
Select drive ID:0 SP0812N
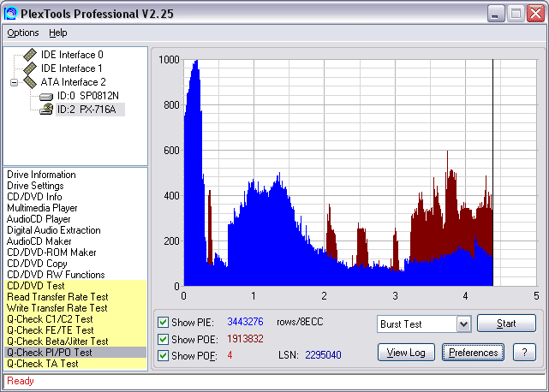pos(88,96)
